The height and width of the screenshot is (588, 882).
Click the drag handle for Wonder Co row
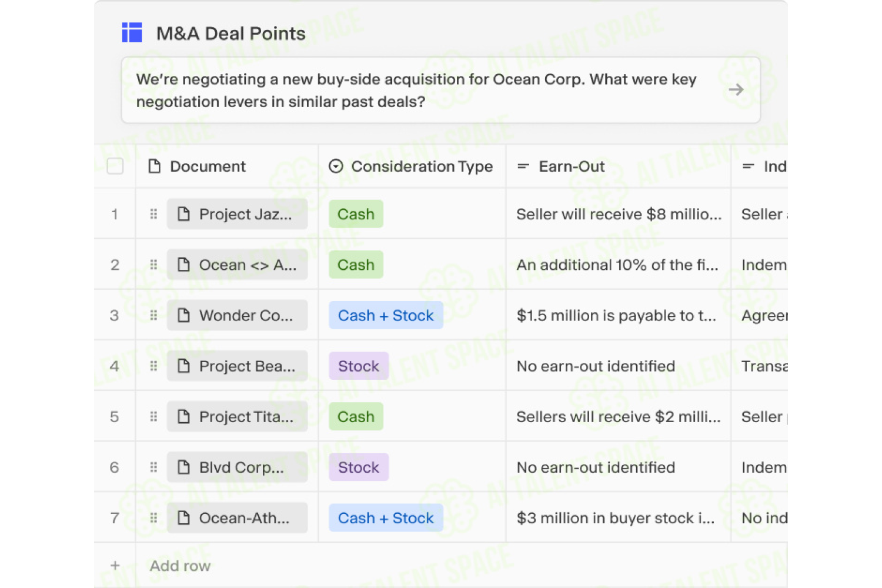(x=153, y=315)
